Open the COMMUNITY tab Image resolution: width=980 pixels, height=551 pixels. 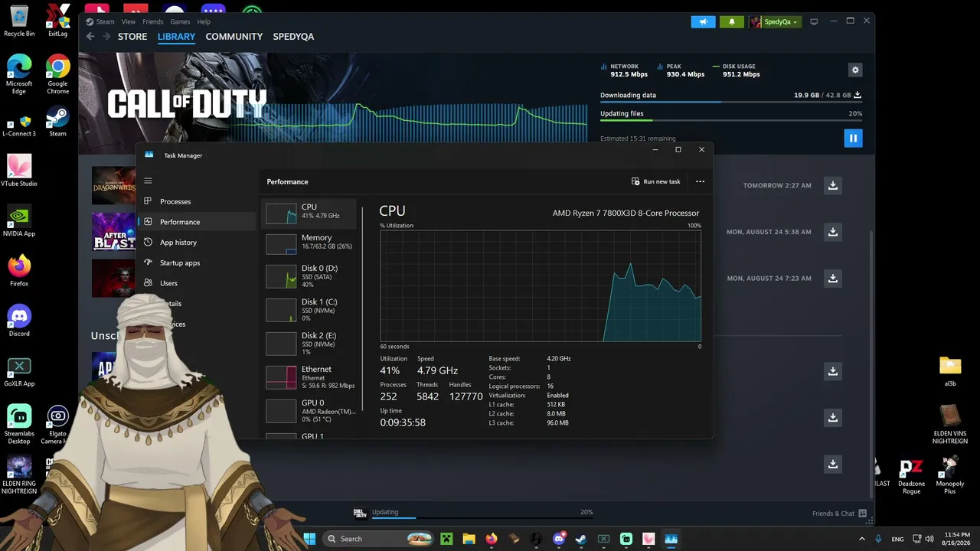pos(234,37)
